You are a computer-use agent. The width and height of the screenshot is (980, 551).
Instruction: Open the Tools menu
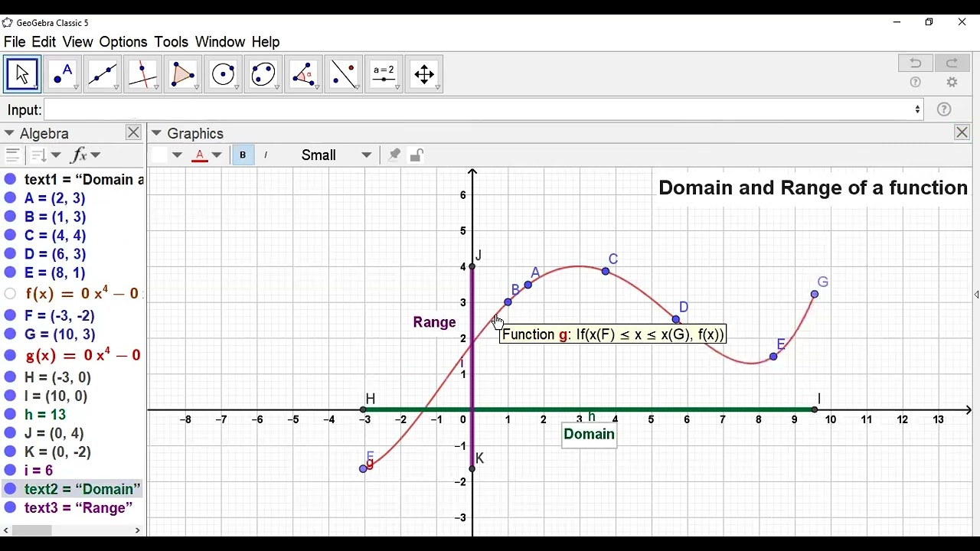(x=171, y=42)
